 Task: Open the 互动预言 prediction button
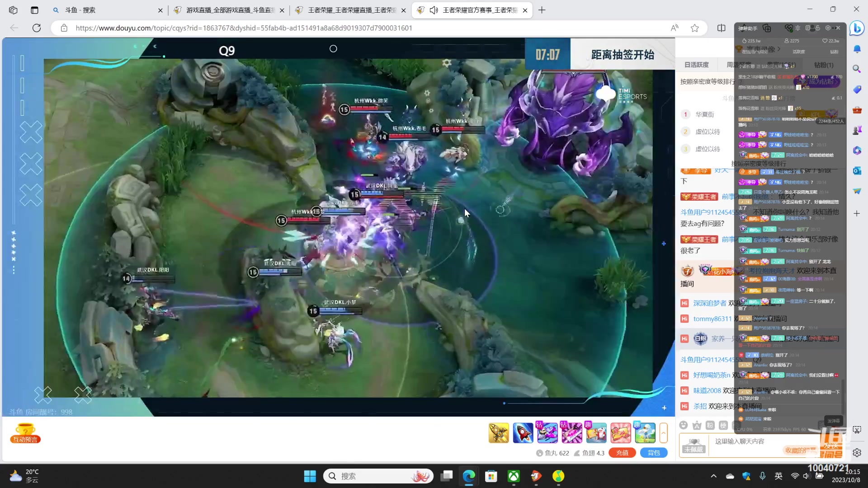(x=25, y=433)
